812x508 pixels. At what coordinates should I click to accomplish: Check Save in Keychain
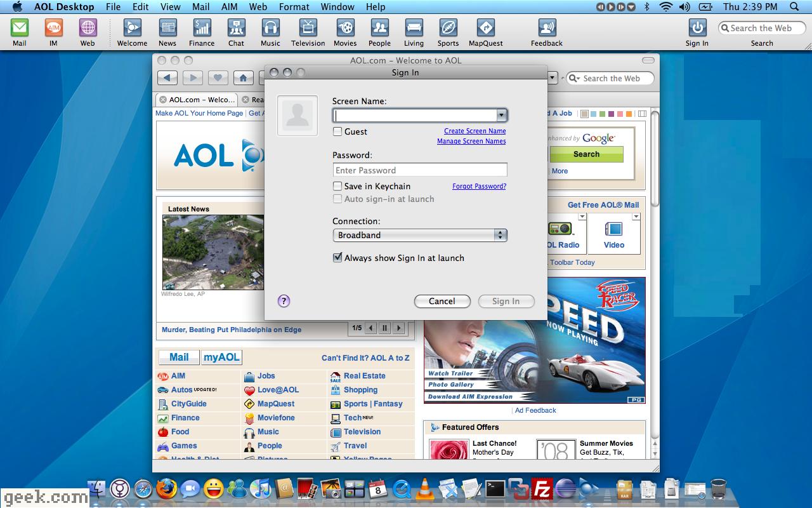click(x=337, y=186)
